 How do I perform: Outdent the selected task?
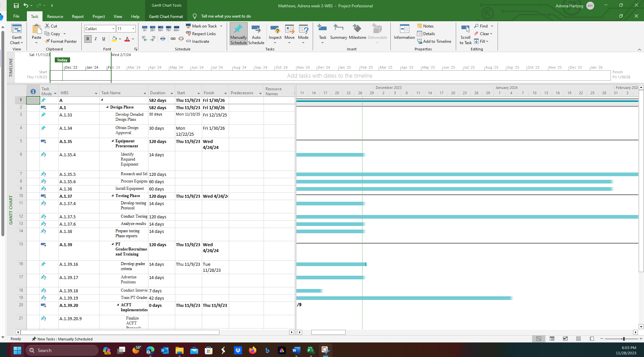tap(145, 39)
